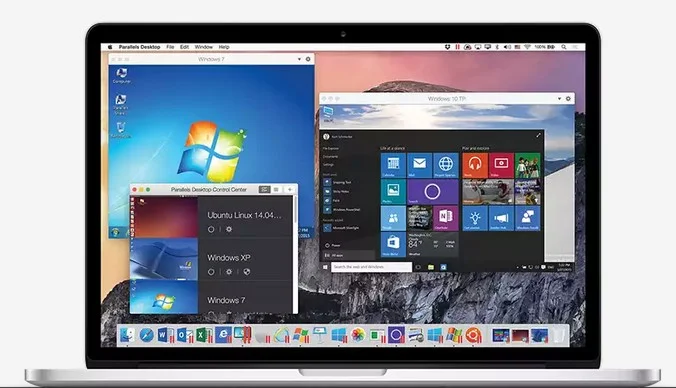
Task: Open Windows PowerShell from the Start list
Action: tap(342, 210)
